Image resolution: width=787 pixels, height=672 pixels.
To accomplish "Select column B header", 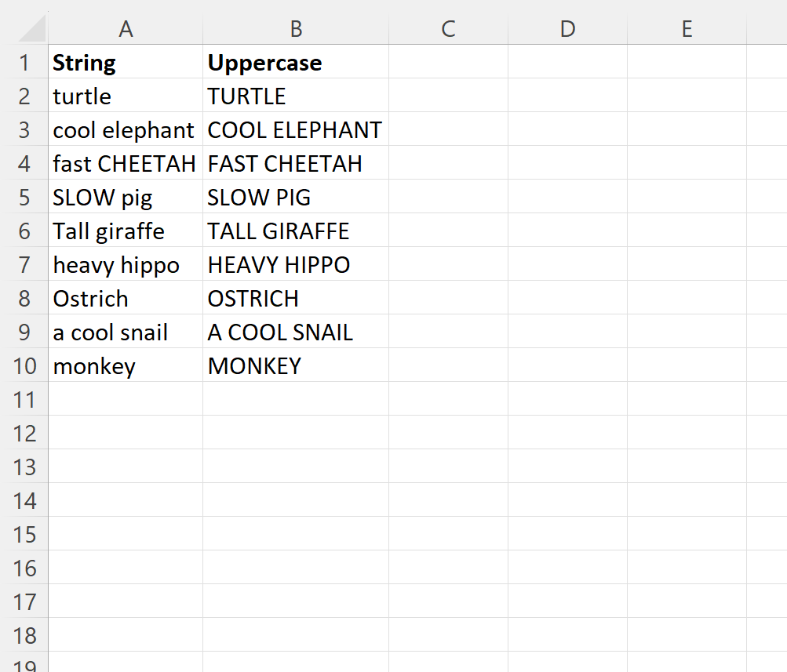I will click(296, 28).
